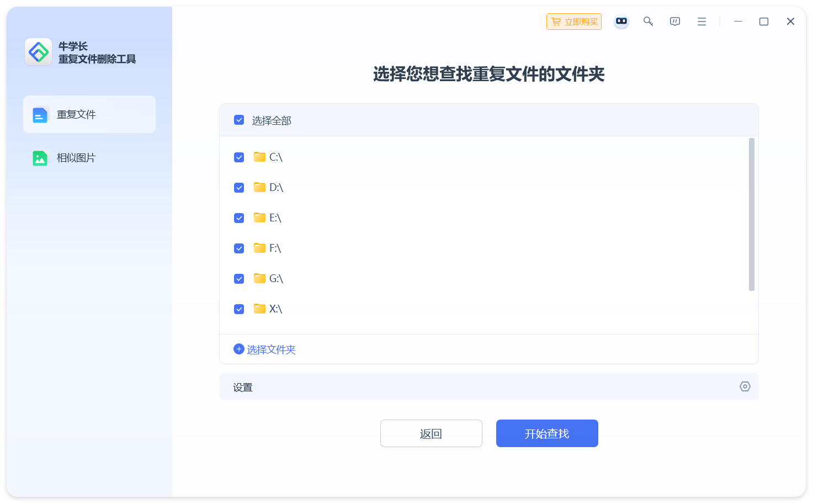813x504 pixels.
Task: Click the 牛学长 app logo
Action: (39, 52)
